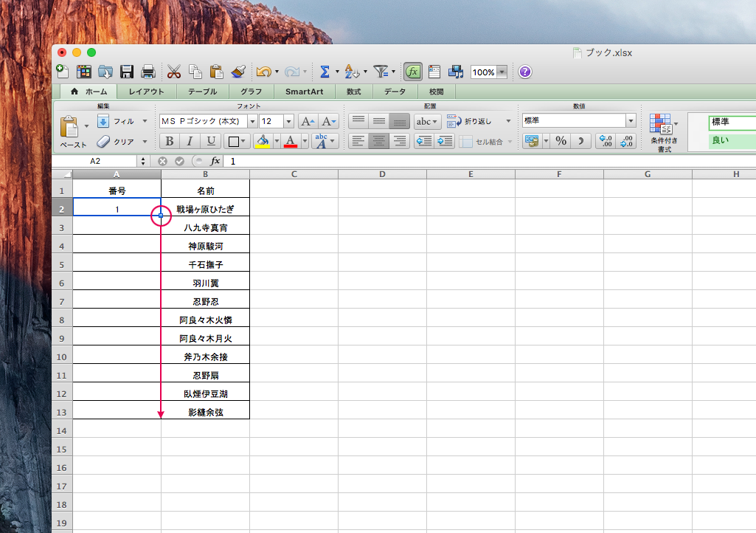The height and width of the screenshot is (533, 756).
Task: Open the Toolbox icon
Action: 434,72
